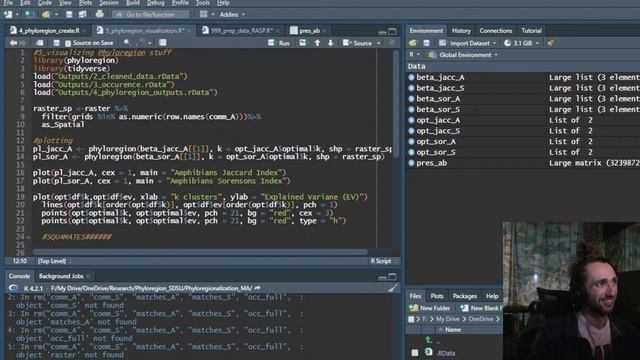Open the Plots tab
Image resolution: width=640 pixels, height=360 pixels.
point(436,296)
